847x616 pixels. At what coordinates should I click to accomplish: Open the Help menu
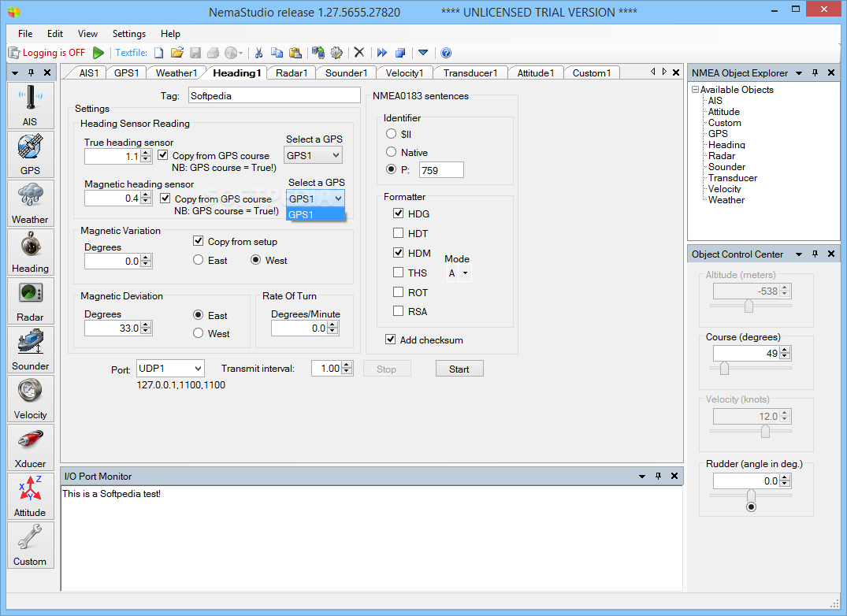point(170,33)
